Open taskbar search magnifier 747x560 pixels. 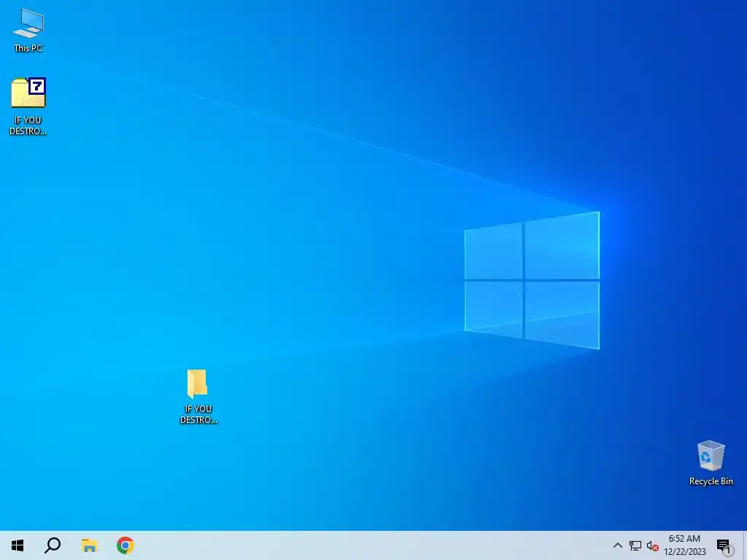[x=53, y=545]
